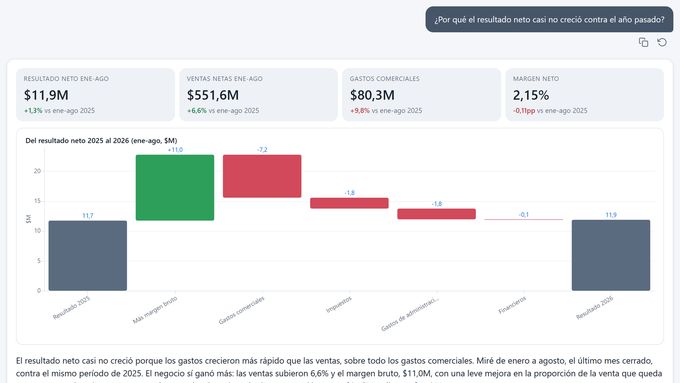Click the Gastos de administraci... axis label
680x383 pixels.
click(410, 314)
